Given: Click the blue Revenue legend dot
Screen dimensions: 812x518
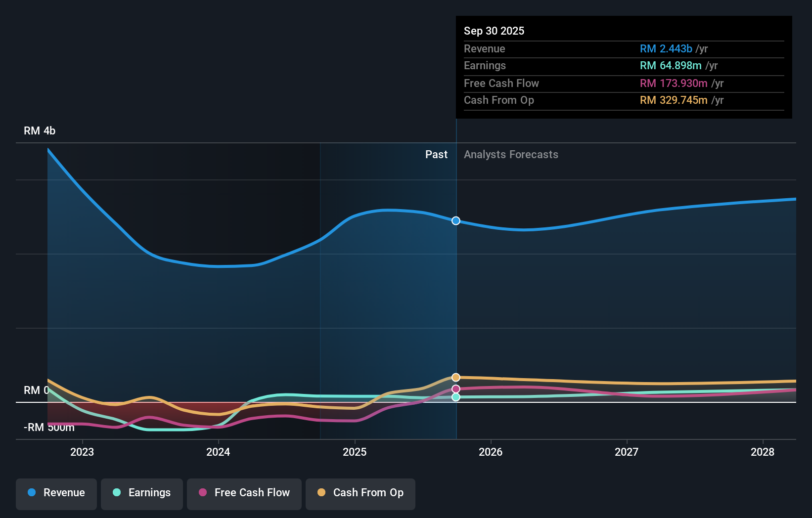Looking at the screenshot, I should (32, 493).
